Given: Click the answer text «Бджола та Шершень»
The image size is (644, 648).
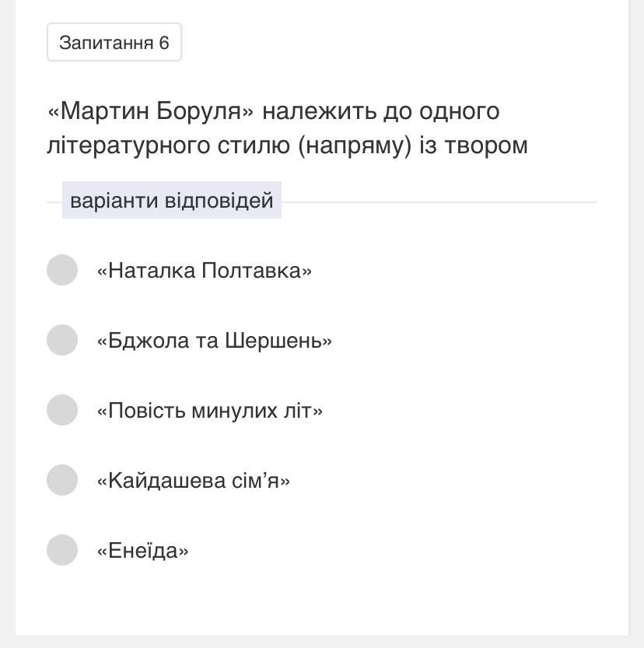Looking at the screenshot, I should click(214, 341).
